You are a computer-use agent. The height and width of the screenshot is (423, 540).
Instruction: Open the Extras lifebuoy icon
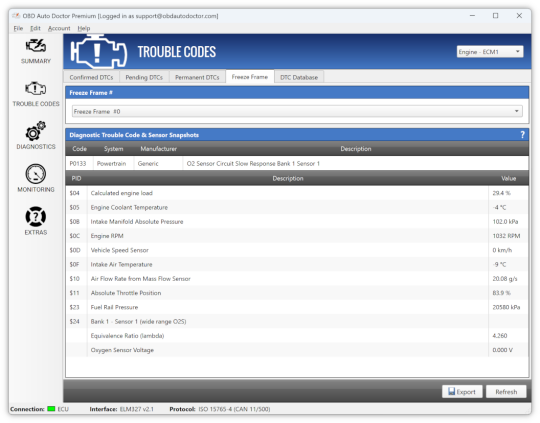(x=35, y=217)
